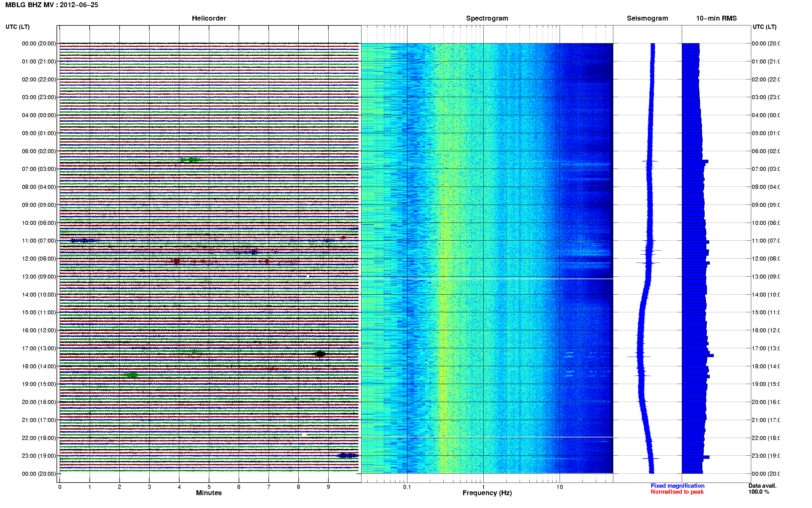Select the left '19:00 (15:00)' time label
Viewport: 812px width, 508px height.
(x=39, y=384)
